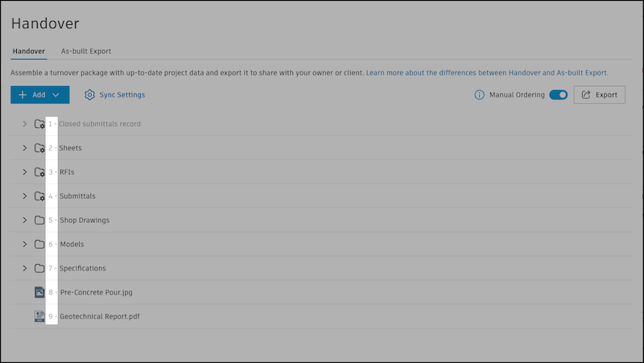Image resolution: width=644 pixels, height=363 pixels.
Task: Click the Closed submittals record folder icon
Action: (39, 124)
